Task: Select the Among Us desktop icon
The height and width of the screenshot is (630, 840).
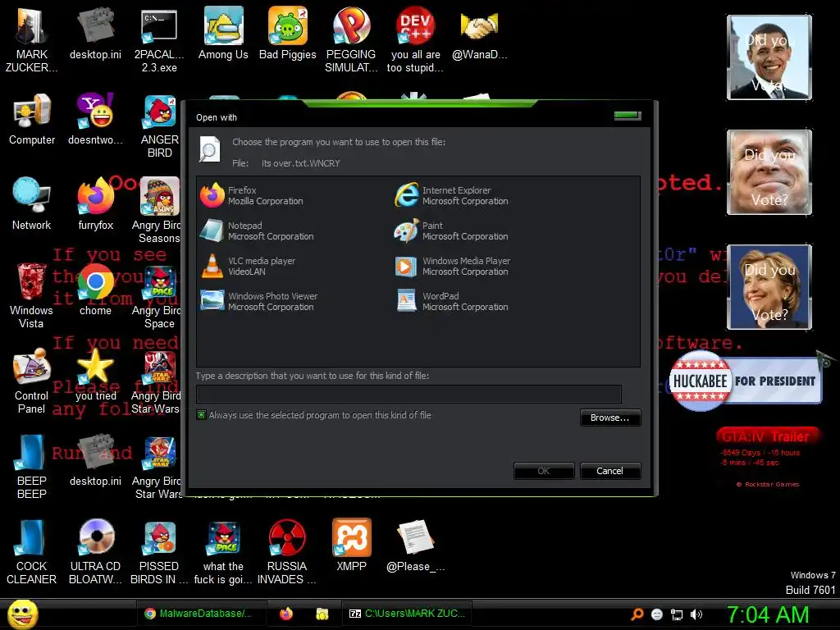Action: coord(223,34)
